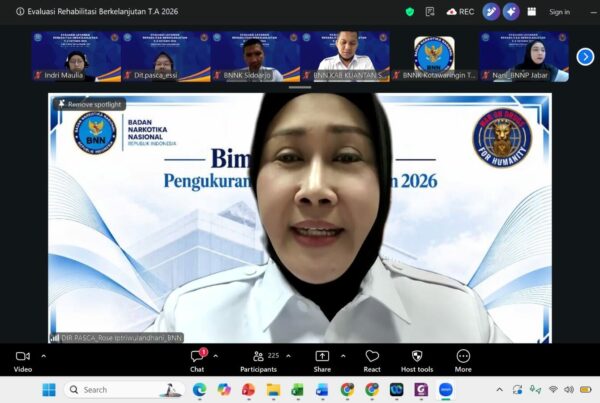
Task: Open the Wi-Fi network tray icon
Action: tap(553, 390)
